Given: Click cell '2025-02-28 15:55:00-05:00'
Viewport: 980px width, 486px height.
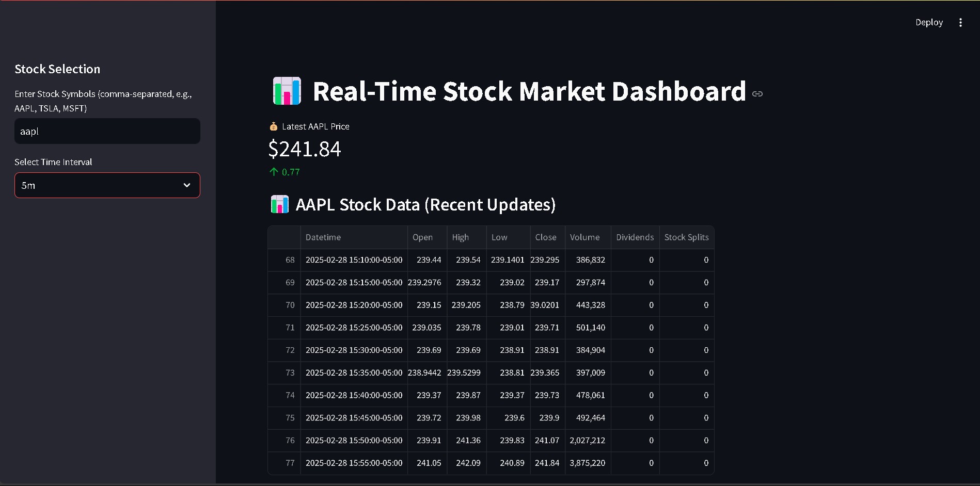Looking at the screenshot, I should 354,463.
